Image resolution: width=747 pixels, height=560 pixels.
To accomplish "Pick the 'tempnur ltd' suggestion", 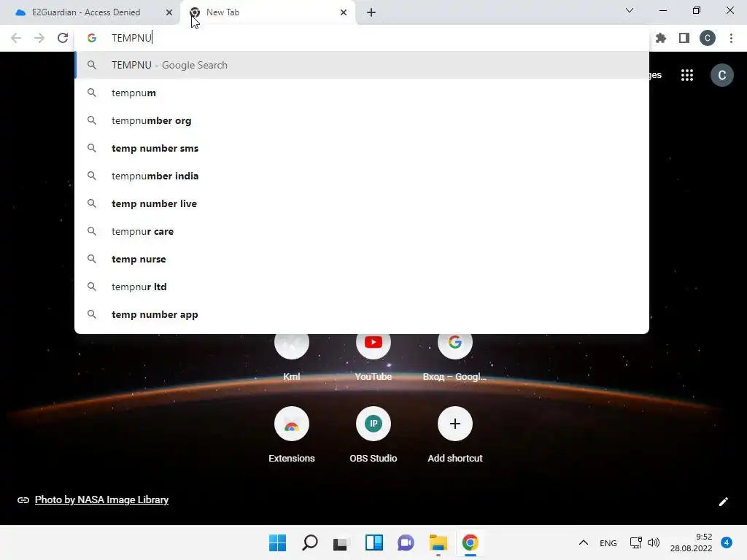I will (x=362, y=287).
